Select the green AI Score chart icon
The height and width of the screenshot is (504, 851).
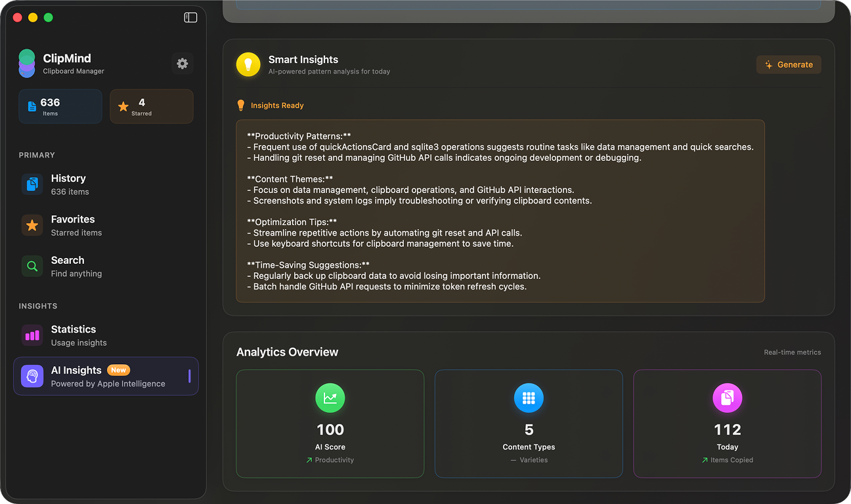point(330,398)
